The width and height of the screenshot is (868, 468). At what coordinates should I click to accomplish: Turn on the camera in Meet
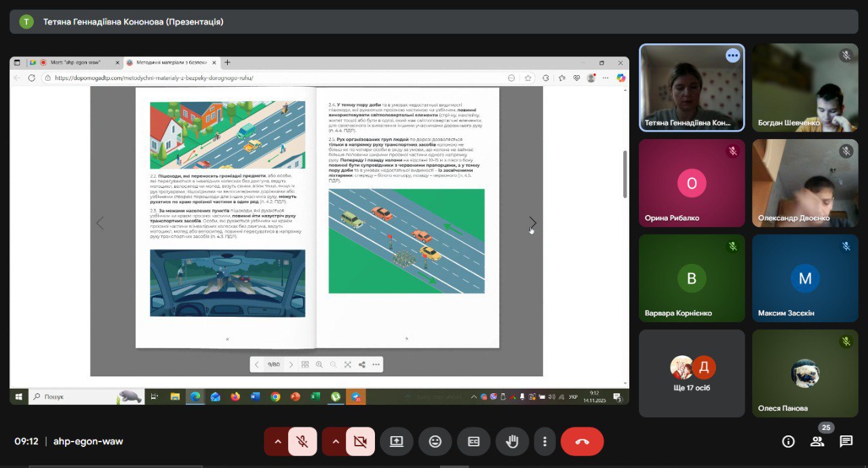pos(360,442)
